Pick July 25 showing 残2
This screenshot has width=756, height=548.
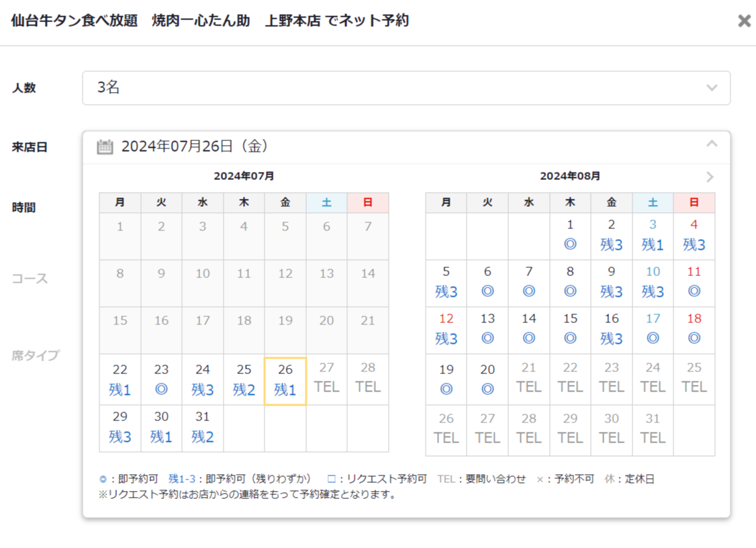(244, 379)
